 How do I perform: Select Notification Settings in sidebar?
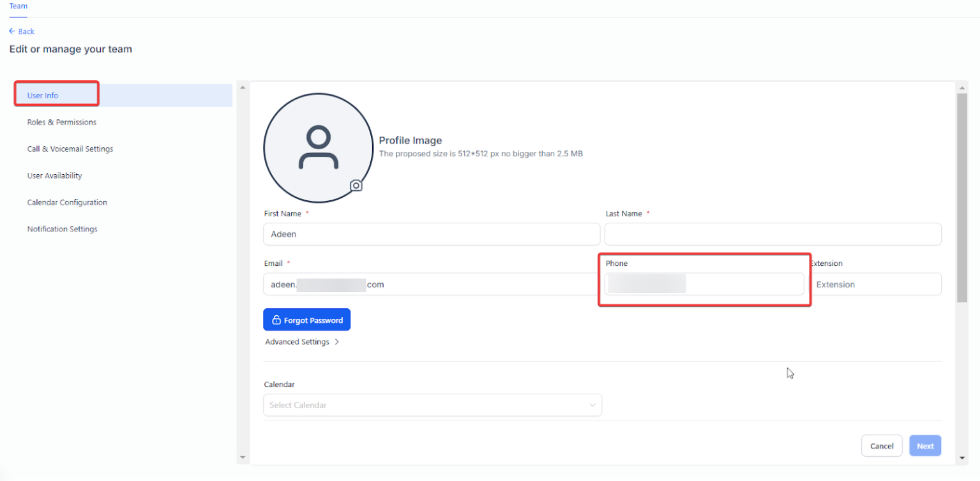pos(62,230)
